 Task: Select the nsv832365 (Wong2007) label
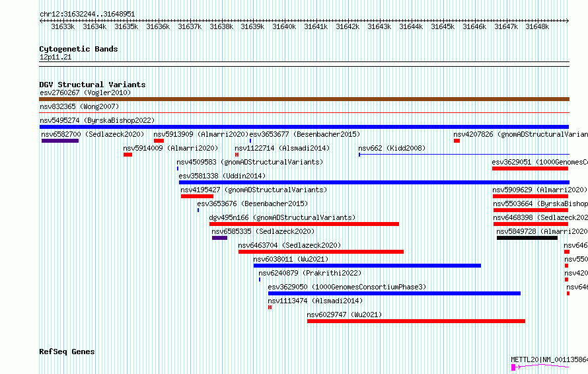[79, 106]
